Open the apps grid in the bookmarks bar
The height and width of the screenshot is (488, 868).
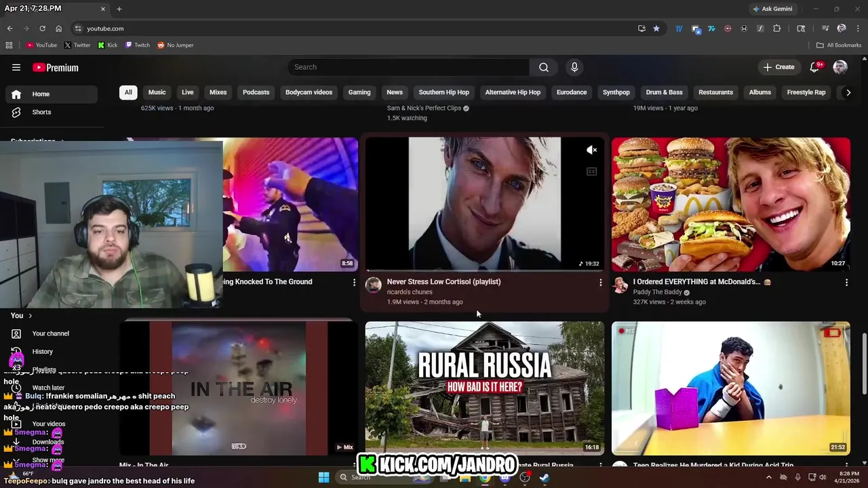[x=9, y=45]
